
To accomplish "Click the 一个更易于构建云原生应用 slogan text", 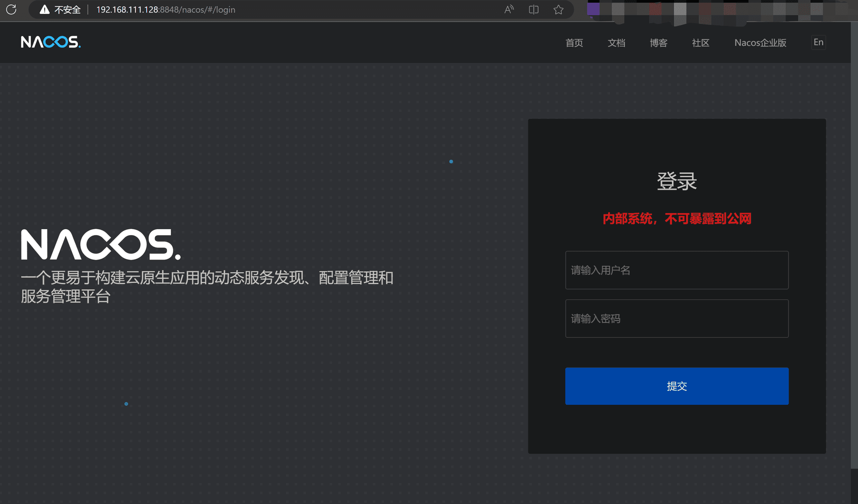I will click(x=207, y=287).
